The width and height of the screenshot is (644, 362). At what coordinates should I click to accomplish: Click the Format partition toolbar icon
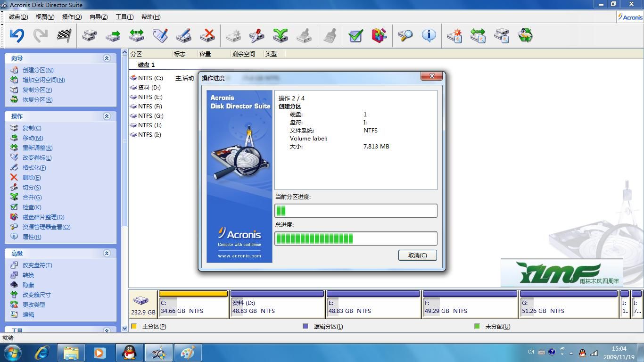(183, 35)
